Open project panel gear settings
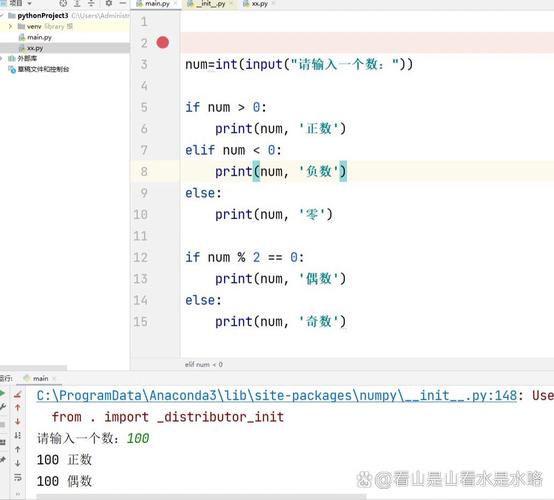This screenshot has height=500, width=554. (109, 3)
